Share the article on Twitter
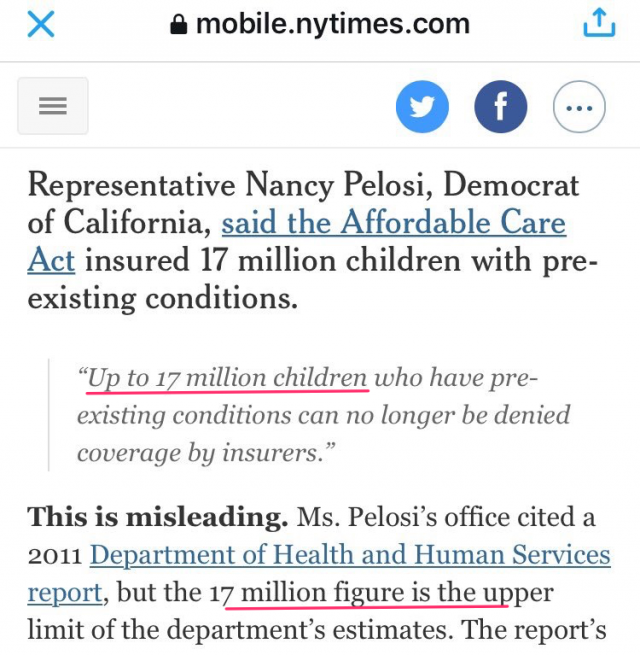The width and height of the screenshot is (640, 655). point(422,106)
